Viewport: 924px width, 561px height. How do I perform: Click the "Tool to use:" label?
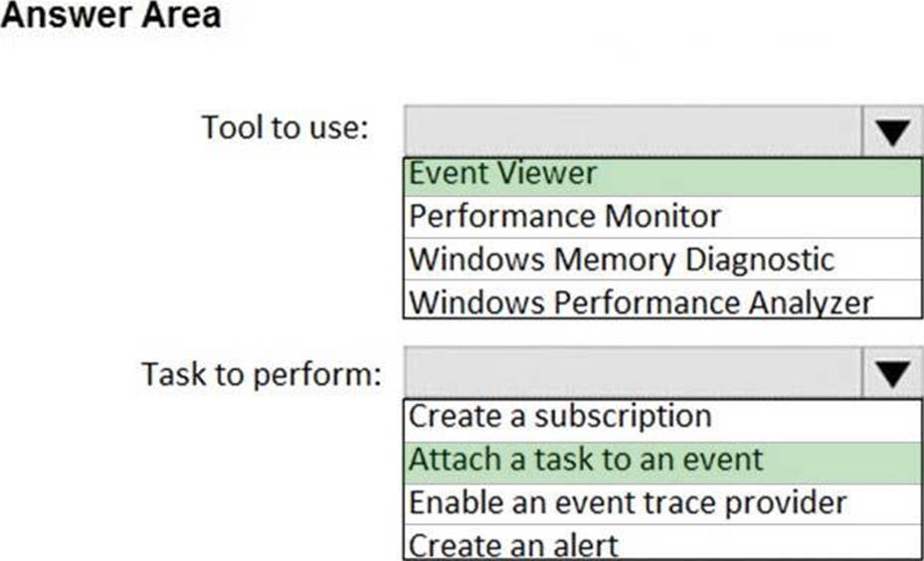pyautogui.click(x=285, y=127)
